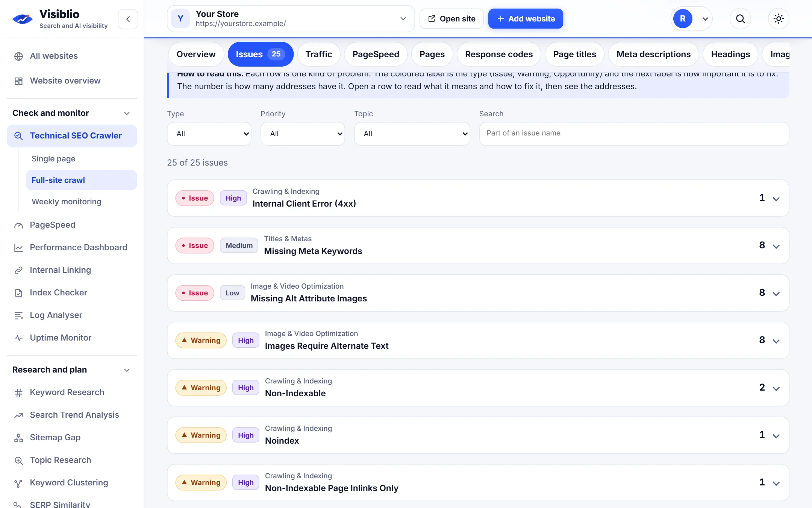
Task: Click the Topic Research magnifier icon
Action: coord(18,460)
